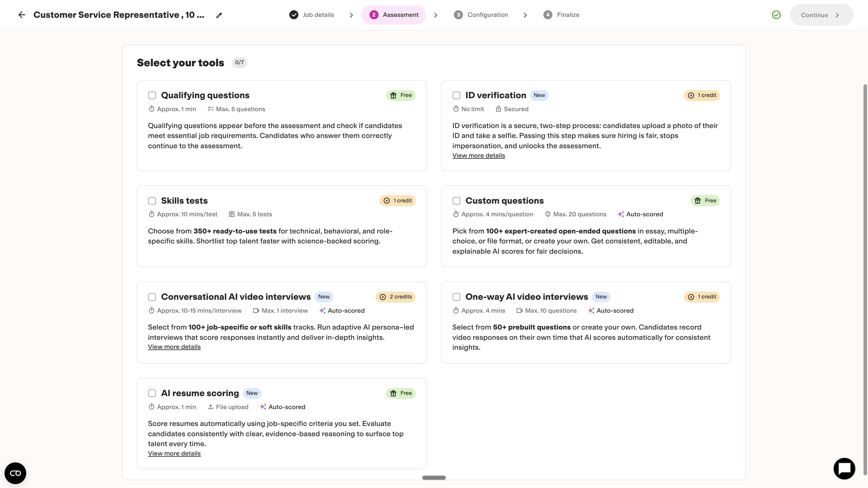This screenshot has width=868, height=488.
Task: View more details for Conversational AI interviews
Action: 174,347
